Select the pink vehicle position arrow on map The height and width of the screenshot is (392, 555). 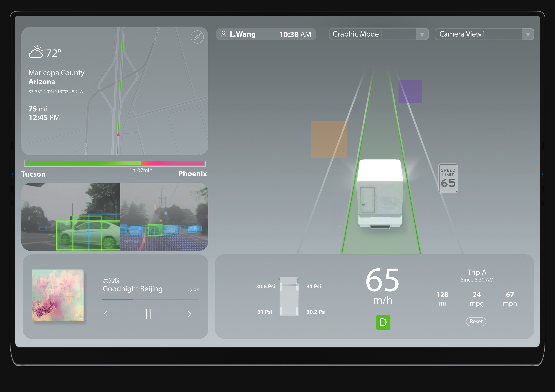pos(118,134)
